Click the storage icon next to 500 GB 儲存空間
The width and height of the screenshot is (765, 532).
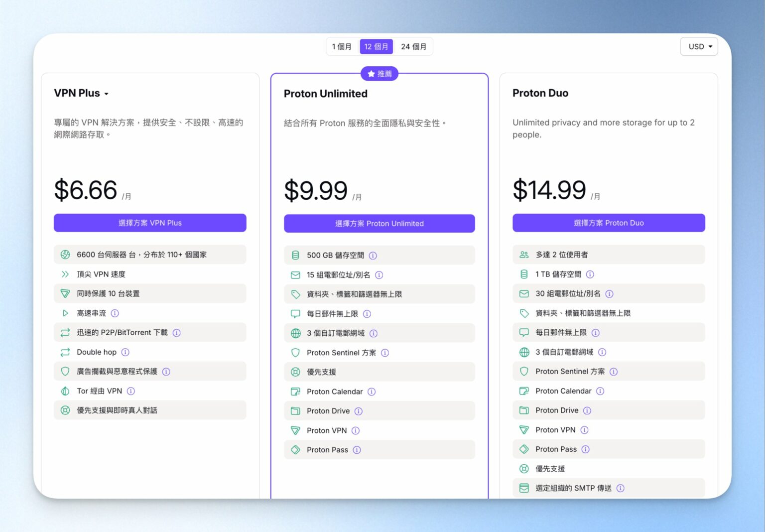coord(295,255)
